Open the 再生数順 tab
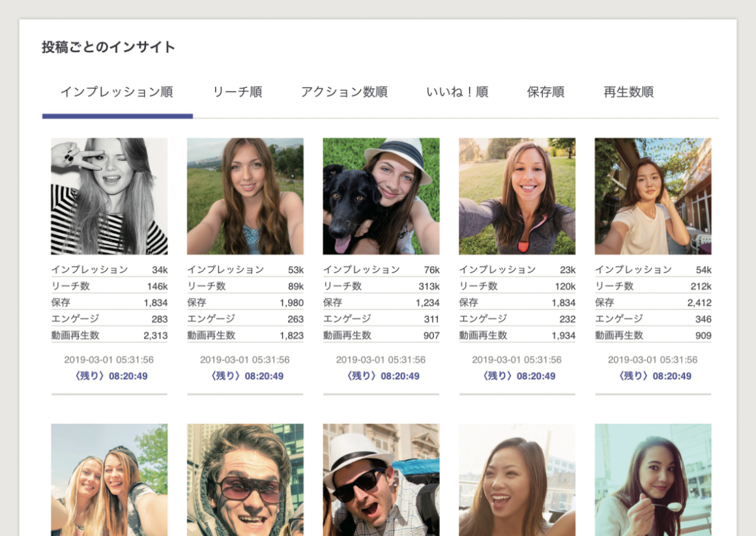The width and height of the screenshot is (756, 536). [628, 92]
